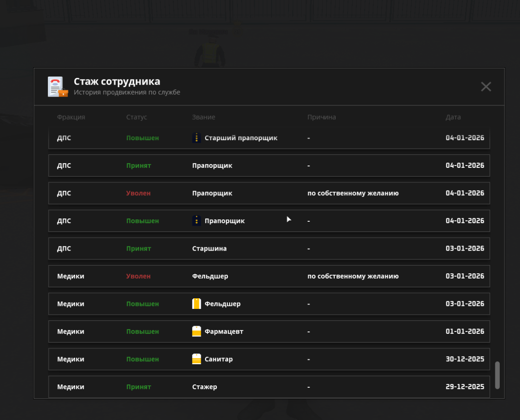Click the Старший прапорщик rank insignia icon

[x=196, y=138]
